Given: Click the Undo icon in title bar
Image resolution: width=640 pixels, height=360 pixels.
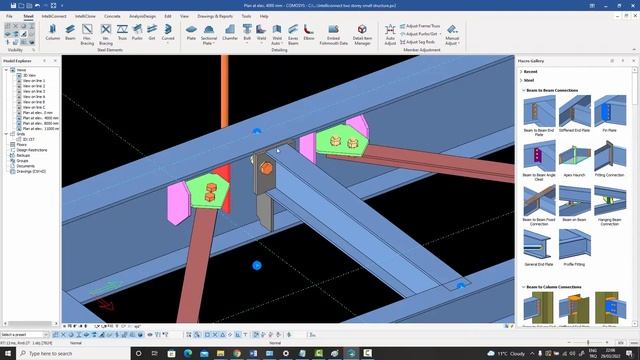Looking at the screenshot, I should 38,5.
